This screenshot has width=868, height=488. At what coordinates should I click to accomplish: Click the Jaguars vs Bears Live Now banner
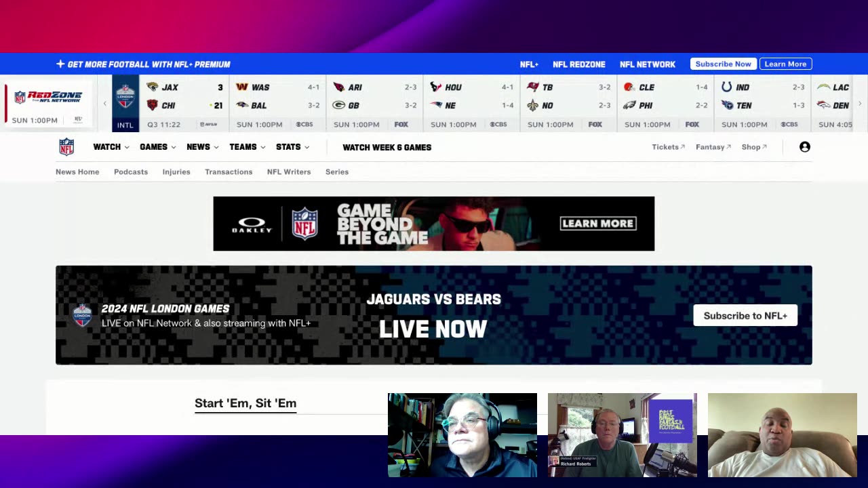[434, 315]
